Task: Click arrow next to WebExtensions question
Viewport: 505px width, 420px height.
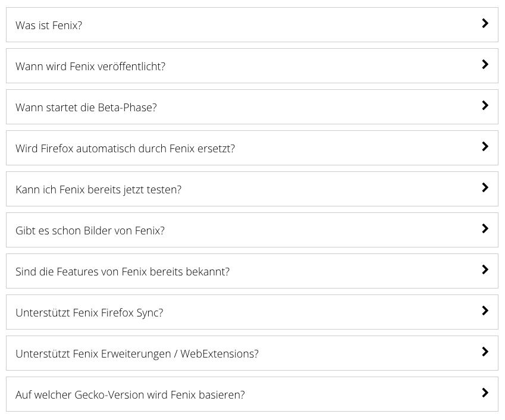Action: point(485,352)
